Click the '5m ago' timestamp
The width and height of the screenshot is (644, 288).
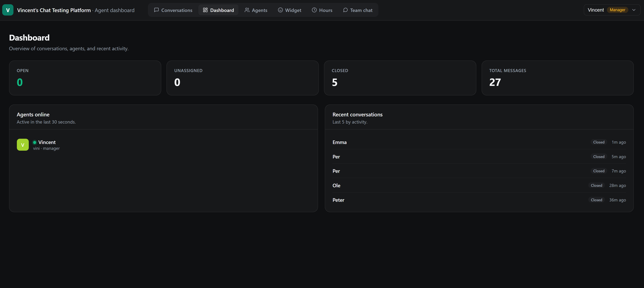coord(619,157)
